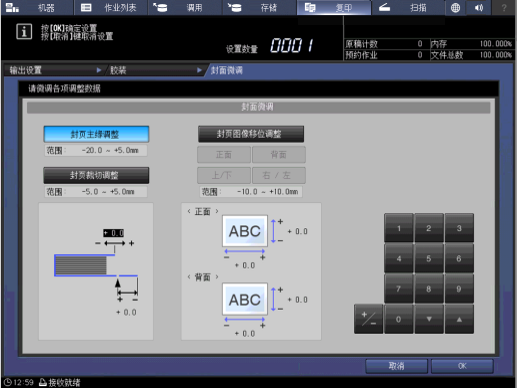
Task: Click the 正面 front ABC preview thumbnail
Action: 245,231
